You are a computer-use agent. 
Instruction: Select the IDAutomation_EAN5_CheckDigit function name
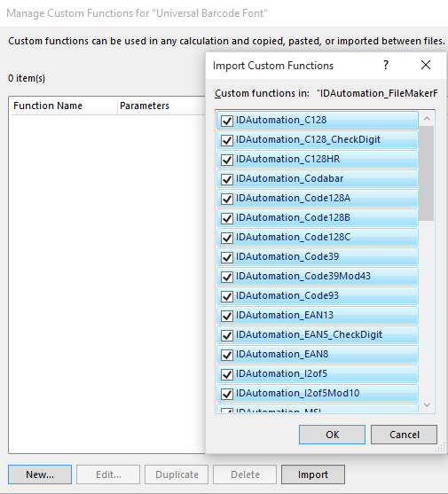[309, 335]
